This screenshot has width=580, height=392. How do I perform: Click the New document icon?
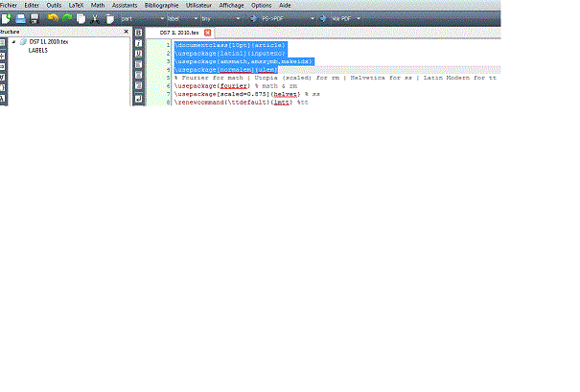coord(6,18)
